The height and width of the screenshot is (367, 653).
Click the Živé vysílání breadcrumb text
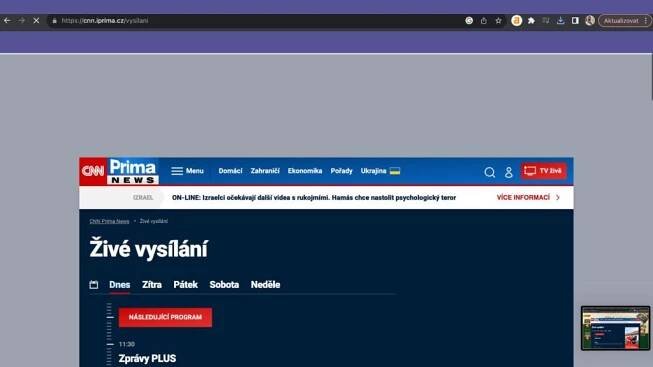coord(154,221)
